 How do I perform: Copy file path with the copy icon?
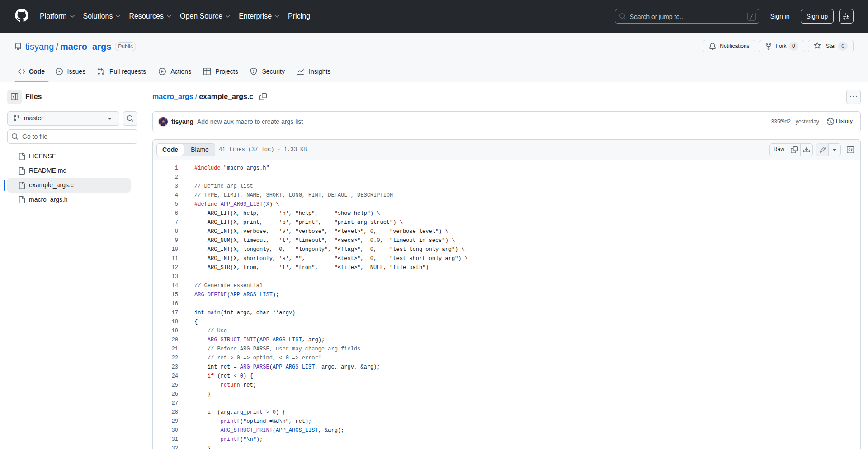263,97
